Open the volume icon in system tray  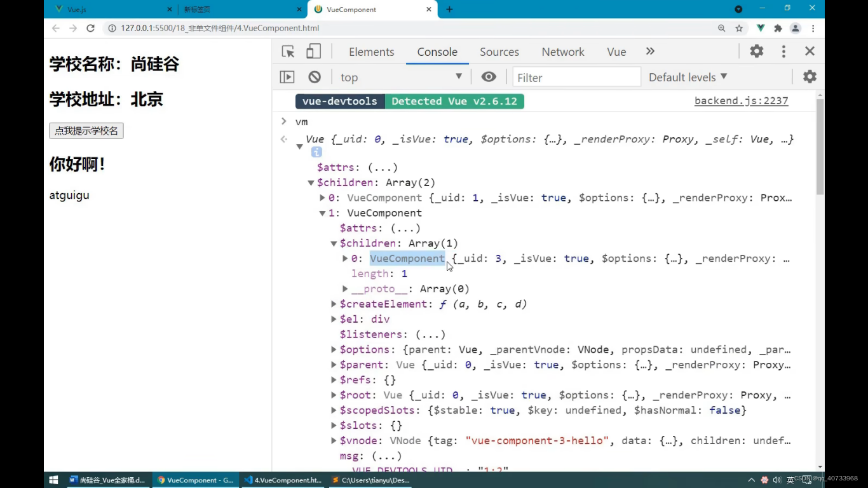777,480
